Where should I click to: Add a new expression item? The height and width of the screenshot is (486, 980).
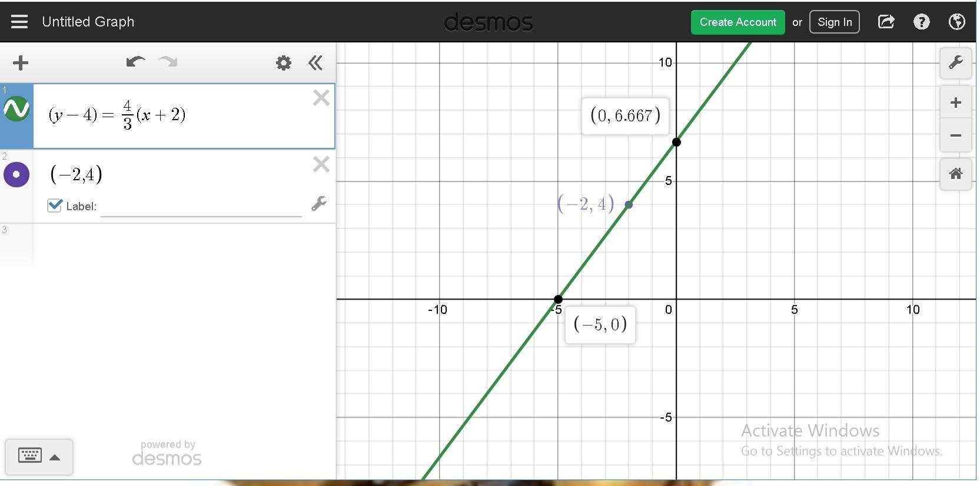pos(21,63)
